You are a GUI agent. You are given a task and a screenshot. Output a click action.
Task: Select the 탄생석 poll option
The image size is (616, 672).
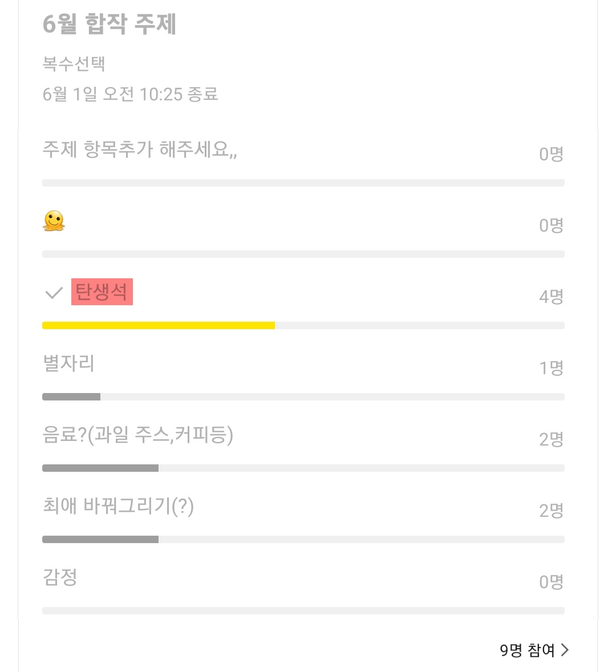coord(102,292)
